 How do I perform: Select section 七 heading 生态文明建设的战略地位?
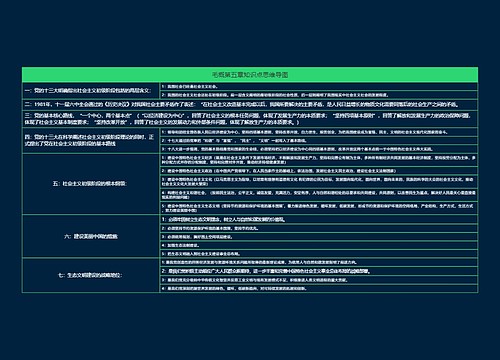pos(91,275)
